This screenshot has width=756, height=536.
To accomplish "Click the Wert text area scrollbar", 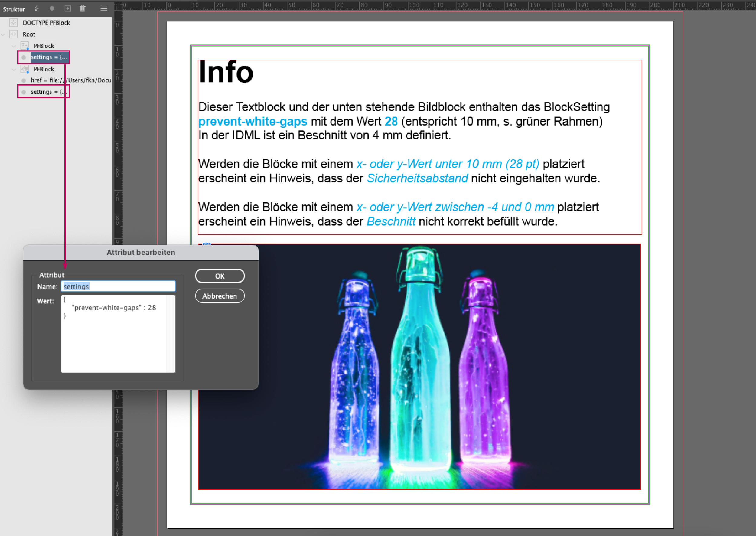I will click(x=170, y=333).
